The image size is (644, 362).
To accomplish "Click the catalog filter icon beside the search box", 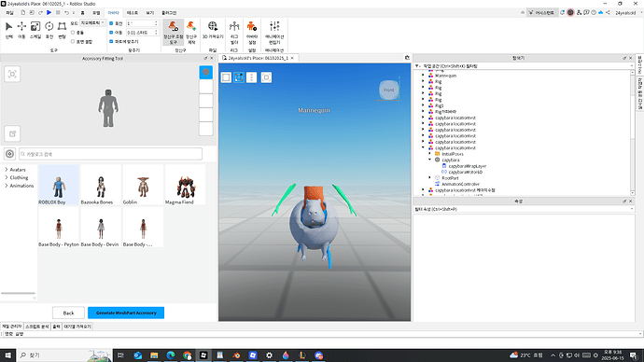I will [9, 154].
